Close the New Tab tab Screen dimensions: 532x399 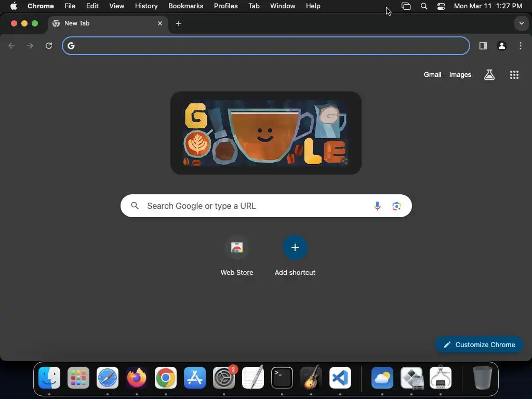pyautogui.click(x=160, y=23)
